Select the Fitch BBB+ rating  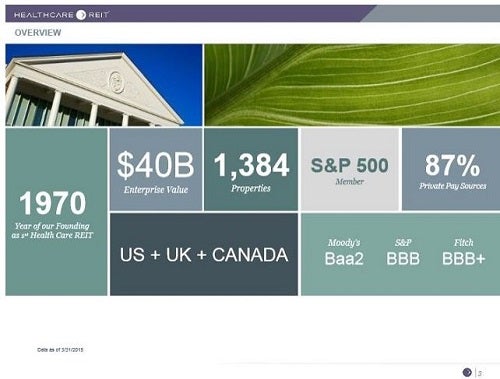464,253
